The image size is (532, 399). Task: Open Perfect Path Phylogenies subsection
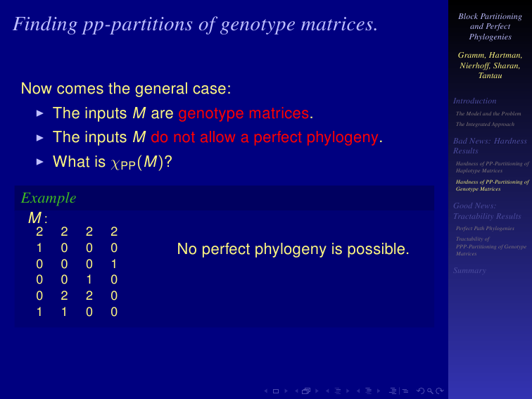pos(485,228)
